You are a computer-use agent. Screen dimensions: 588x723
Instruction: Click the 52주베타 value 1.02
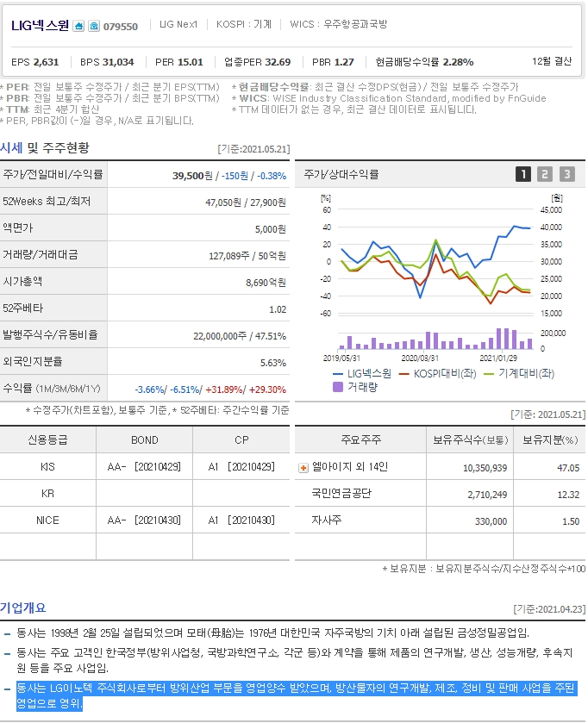(278, 309)
